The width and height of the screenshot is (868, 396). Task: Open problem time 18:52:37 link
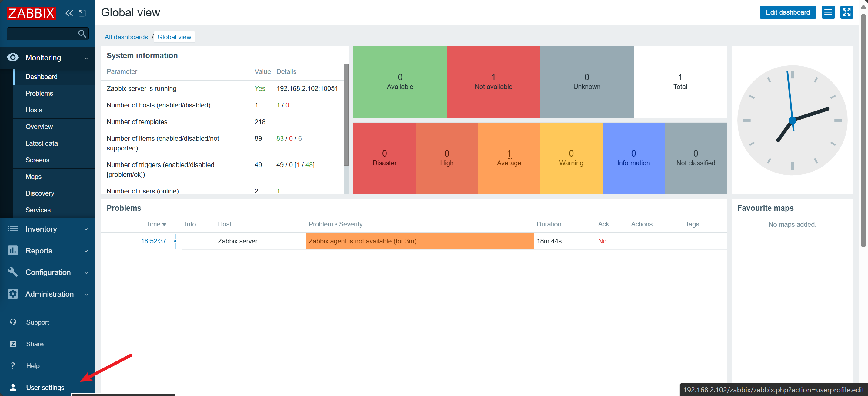(x=153, y=241)
